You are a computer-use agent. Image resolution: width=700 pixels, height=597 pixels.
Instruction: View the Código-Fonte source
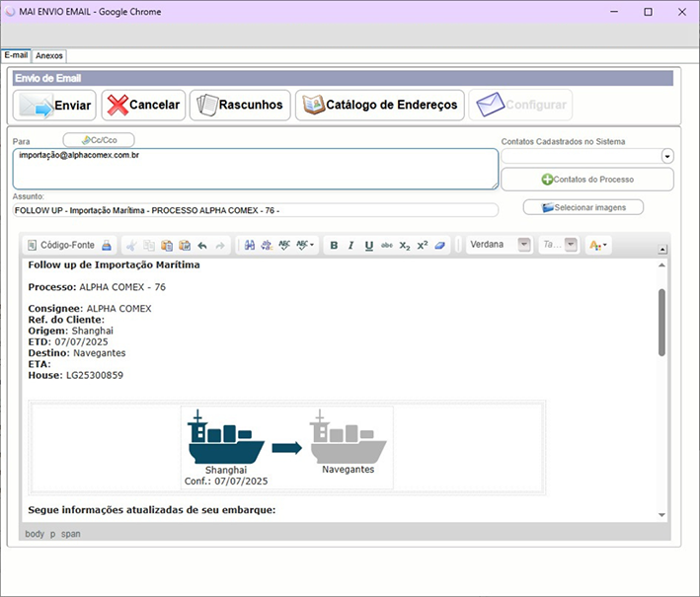click(x=60, y=245)
